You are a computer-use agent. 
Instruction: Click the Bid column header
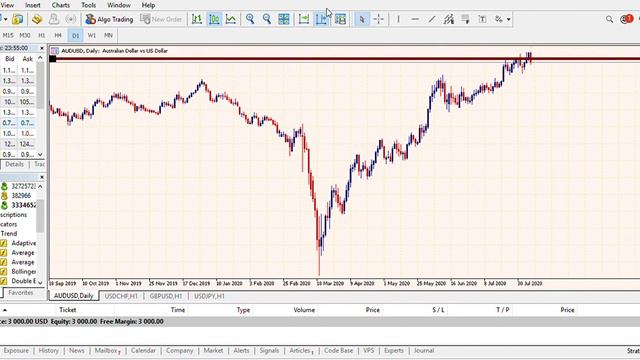[10, 59]
